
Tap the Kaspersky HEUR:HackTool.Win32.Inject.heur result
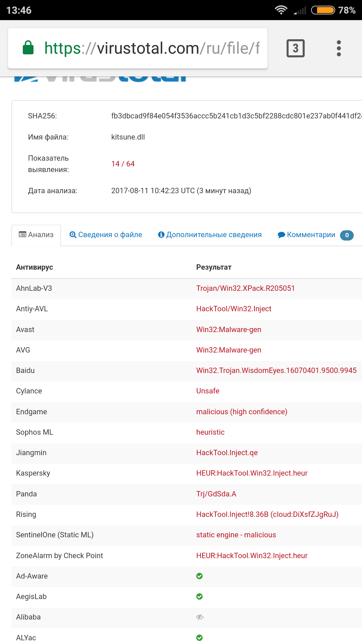click(x=252, y=473)
